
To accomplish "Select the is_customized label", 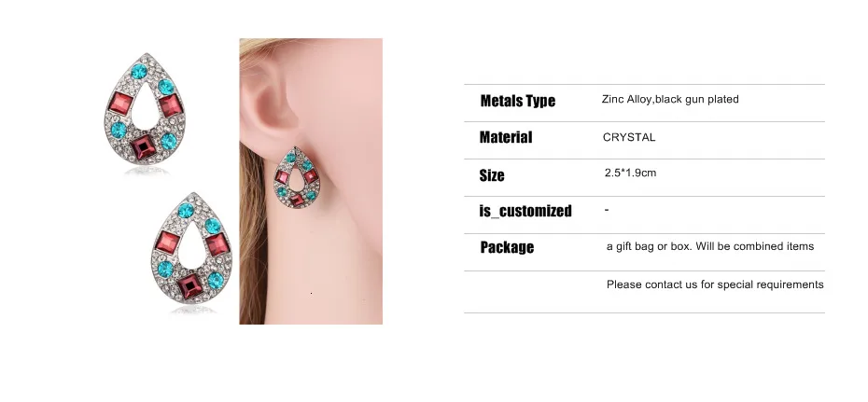I will click(525, 211).
